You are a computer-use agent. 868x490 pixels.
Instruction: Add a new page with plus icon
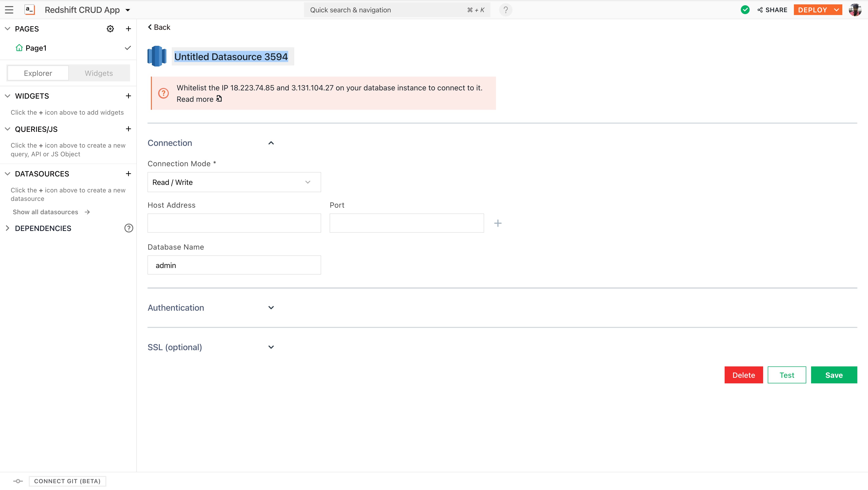coord(128,29)
